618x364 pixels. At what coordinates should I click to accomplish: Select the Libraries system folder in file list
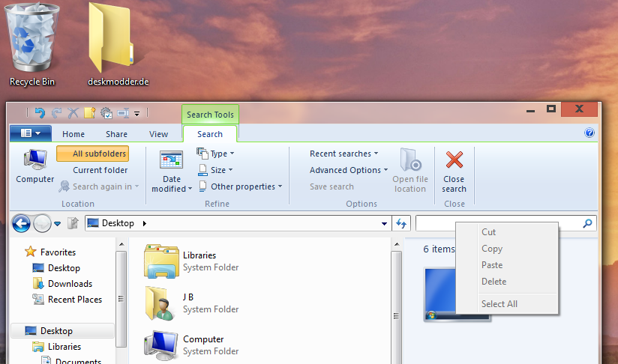pyautogui.click(x=191, y=261)
